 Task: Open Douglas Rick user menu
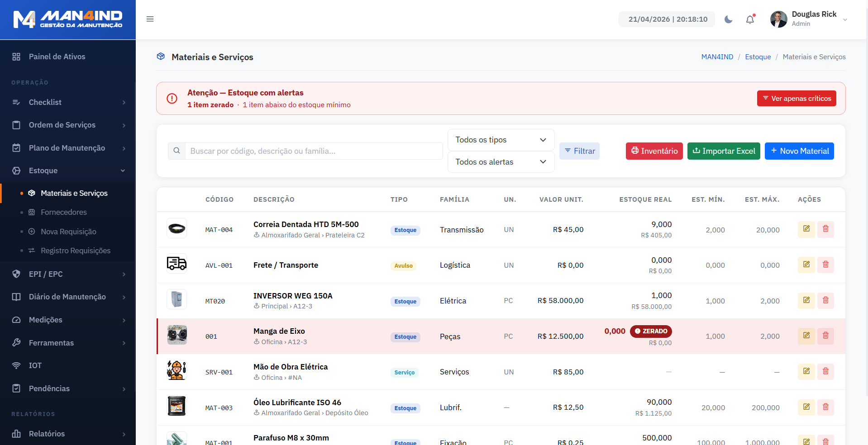[808, 19]
